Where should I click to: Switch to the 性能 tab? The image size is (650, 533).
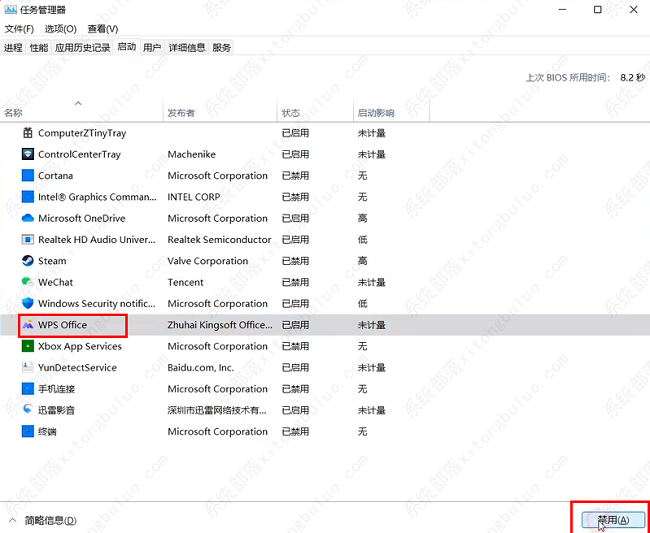pyautogui.click(x=39, y=47)
